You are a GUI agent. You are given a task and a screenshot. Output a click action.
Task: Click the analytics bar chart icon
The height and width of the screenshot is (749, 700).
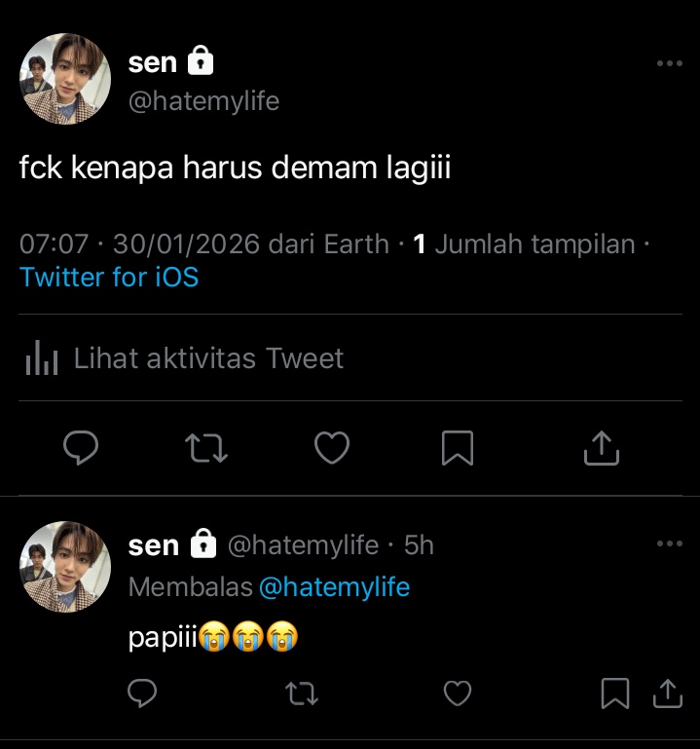(42, 358)
